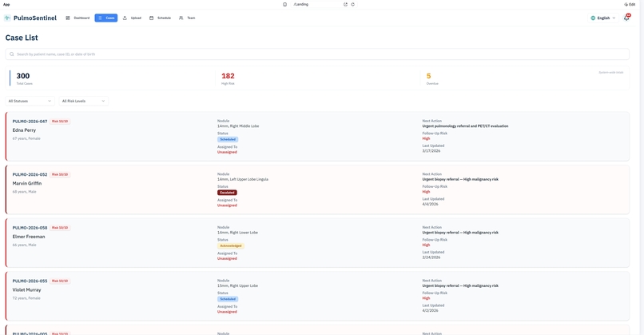Click 'Urgent pulmonology referral and PET/CT evaluation'
Screen dimensions: 644x335
point(465,126)
